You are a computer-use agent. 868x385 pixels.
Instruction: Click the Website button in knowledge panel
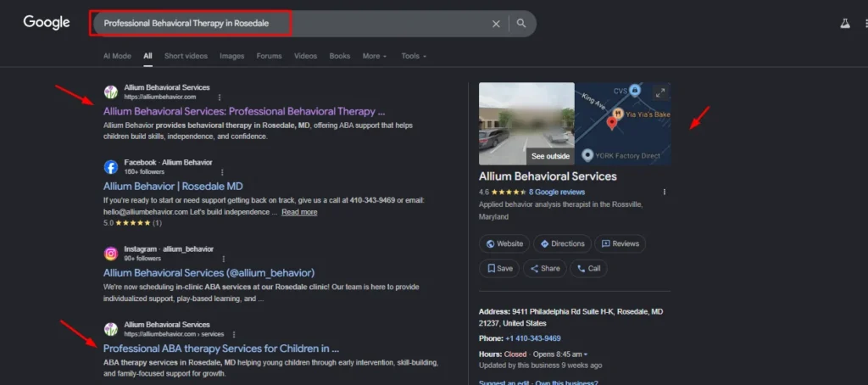point(504,243)
